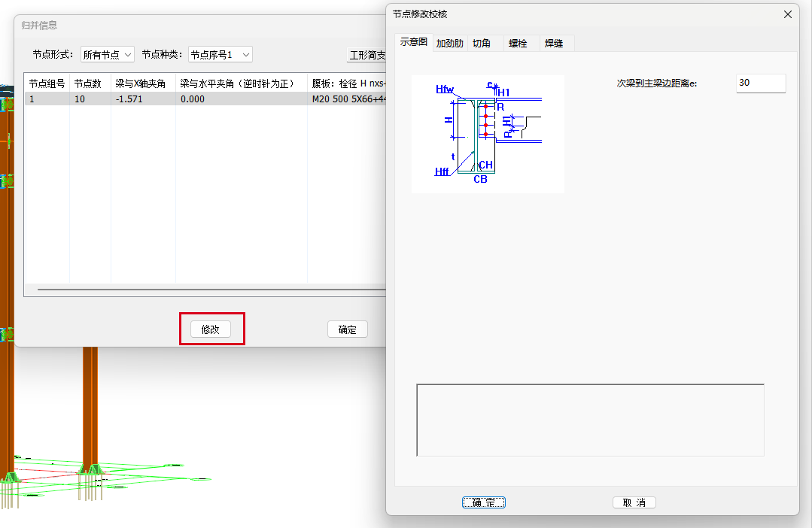
Task: Open the 切角 tab
Action: (482, 44)
